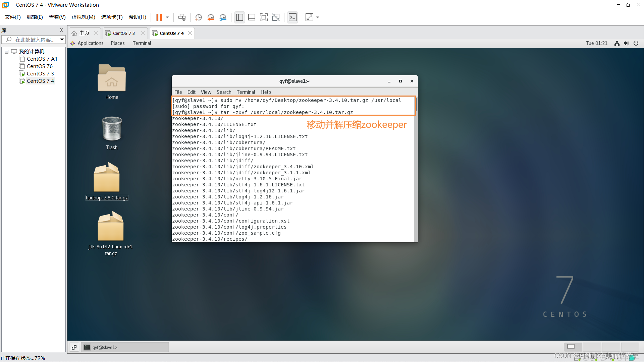Open the library search dropdown arrow
This screenshot has height=362, width=644.
click(x=62, y=40)
